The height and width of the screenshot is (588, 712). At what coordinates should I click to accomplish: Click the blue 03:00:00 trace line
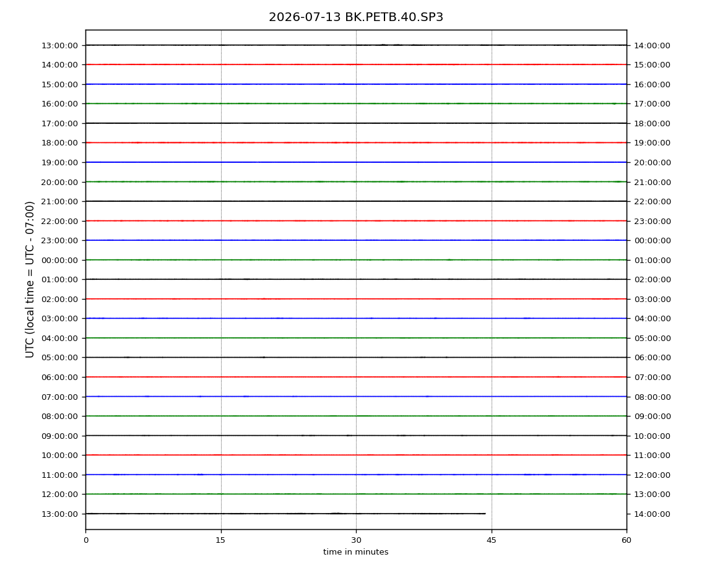(x=356, y=318)
